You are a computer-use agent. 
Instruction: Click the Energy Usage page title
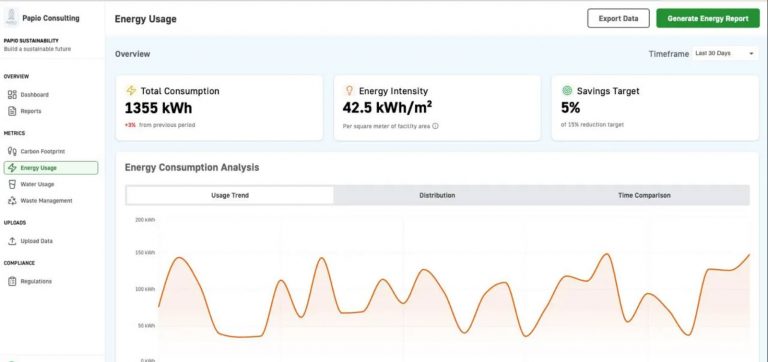click(x=145, y=19)
